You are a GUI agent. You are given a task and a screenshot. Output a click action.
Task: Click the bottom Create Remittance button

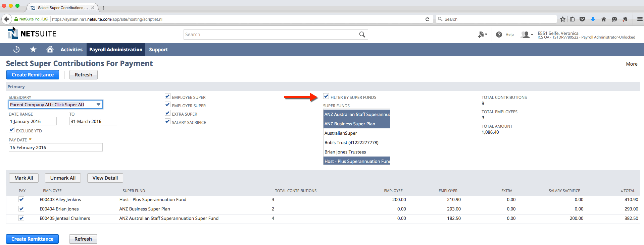(x=32, y=239)
